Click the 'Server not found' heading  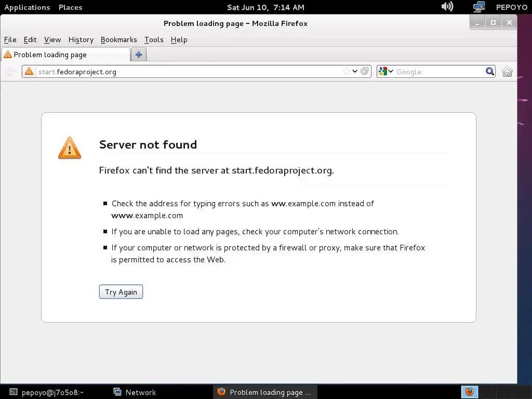[x=148, y=144]
